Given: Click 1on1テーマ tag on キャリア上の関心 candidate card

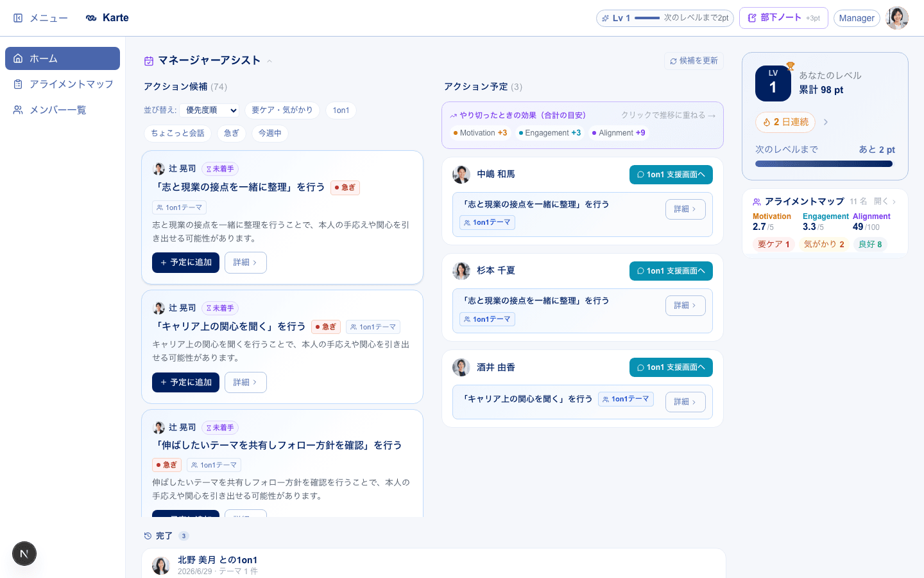Looking at the screenshot, I should tap(373, 327).
